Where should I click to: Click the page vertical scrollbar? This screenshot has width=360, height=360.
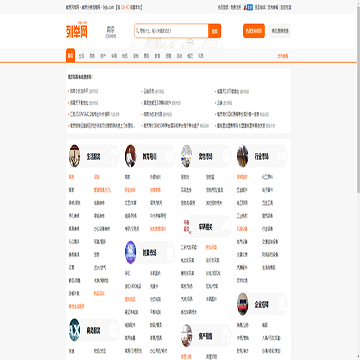pyautogui.click(x=358, y=100)
